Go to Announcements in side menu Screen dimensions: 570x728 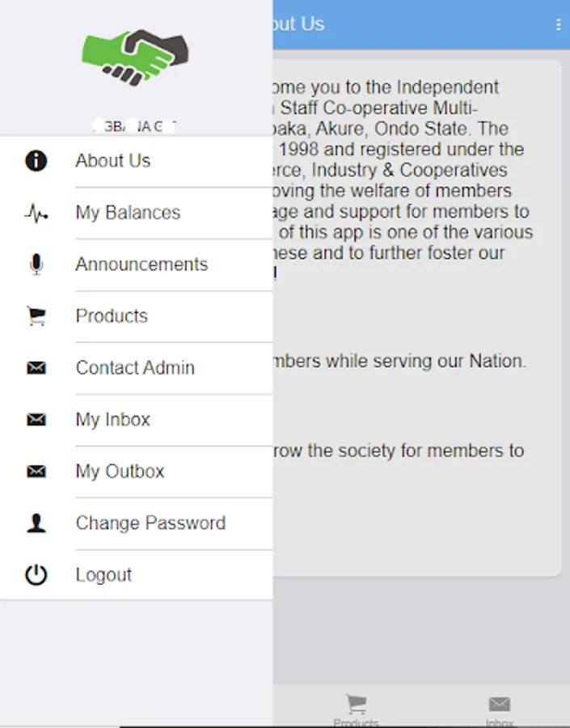(x=141, y=265)
